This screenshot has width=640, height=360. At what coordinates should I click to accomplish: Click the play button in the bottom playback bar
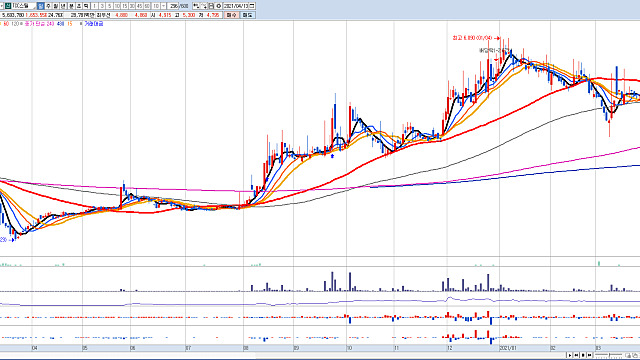tap(570, 355)
